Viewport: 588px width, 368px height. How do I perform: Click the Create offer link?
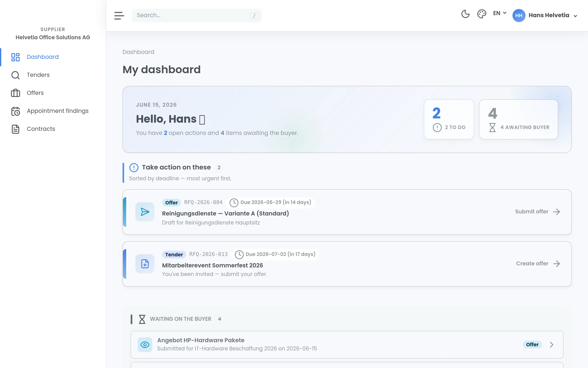538,264
